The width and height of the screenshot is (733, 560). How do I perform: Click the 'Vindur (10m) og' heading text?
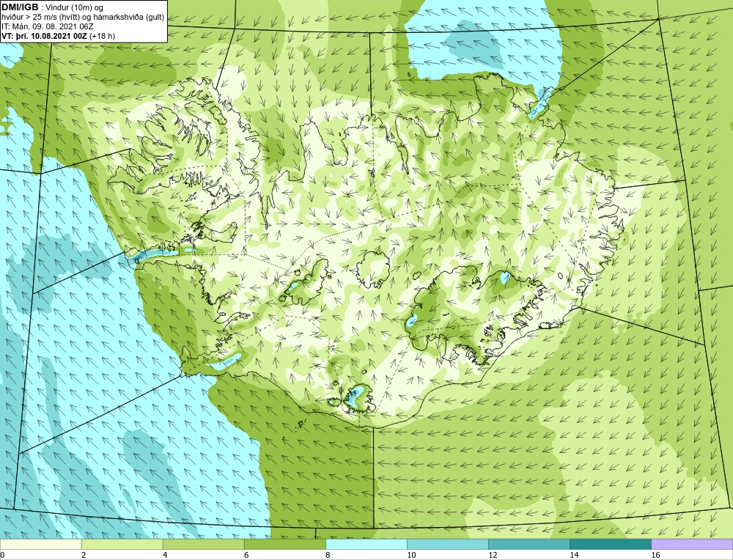click(74, 7)
